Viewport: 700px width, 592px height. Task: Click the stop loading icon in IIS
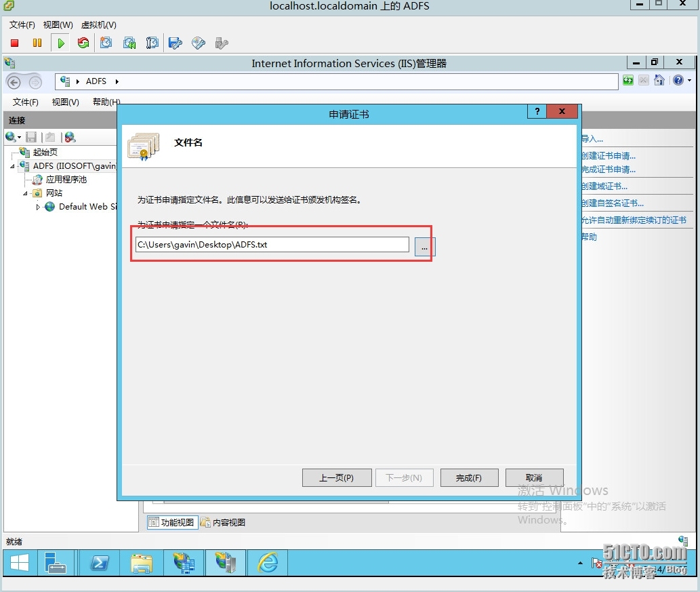643,81
